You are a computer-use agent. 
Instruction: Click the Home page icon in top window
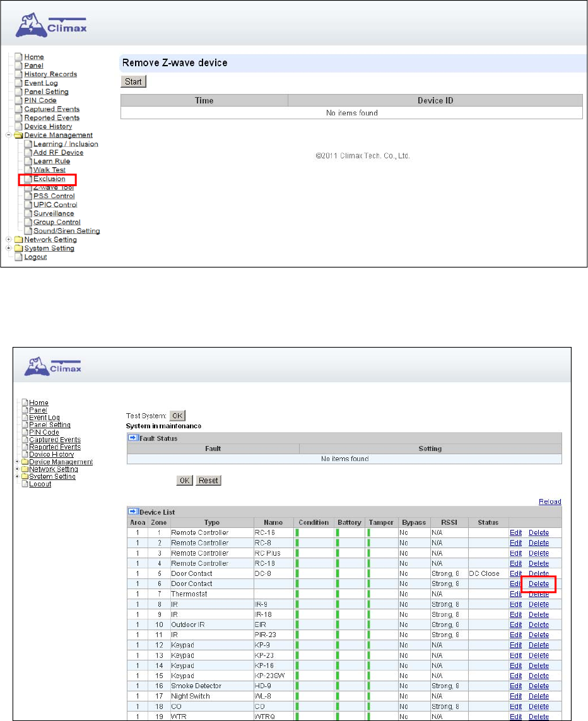(18, 57)
